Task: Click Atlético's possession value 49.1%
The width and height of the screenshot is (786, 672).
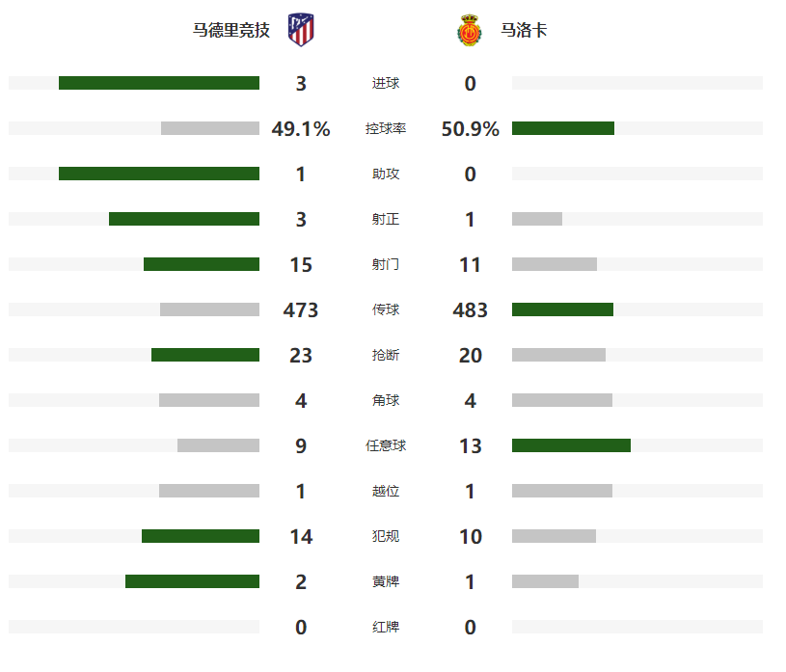Action: tap(301, 129)
